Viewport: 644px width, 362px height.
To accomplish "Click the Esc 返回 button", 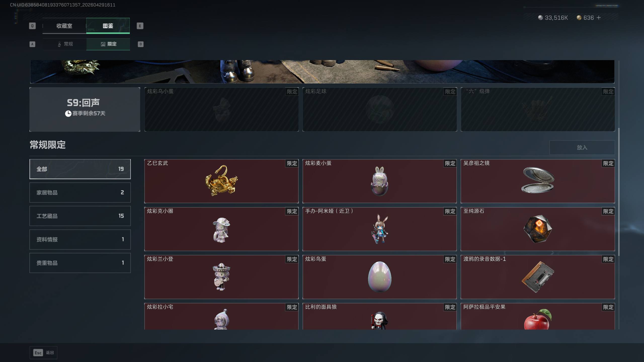I will [44, 352].
